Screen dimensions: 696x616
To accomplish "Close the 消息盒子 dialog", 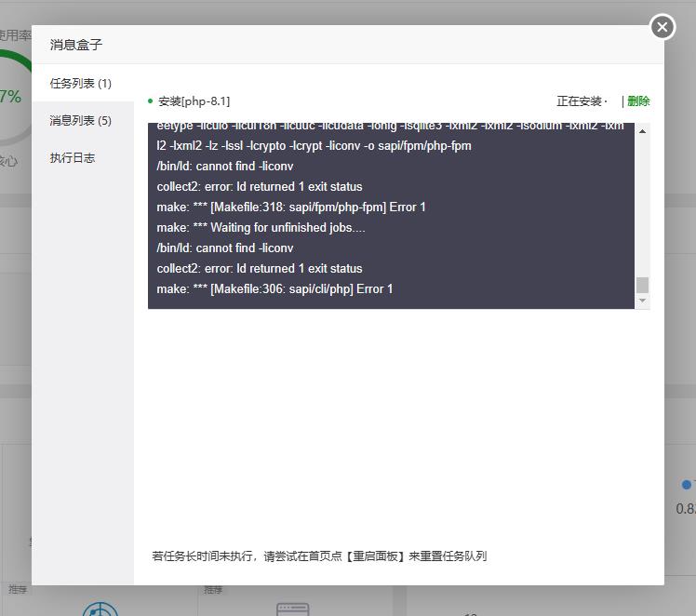I will click(x=663, y=27).
